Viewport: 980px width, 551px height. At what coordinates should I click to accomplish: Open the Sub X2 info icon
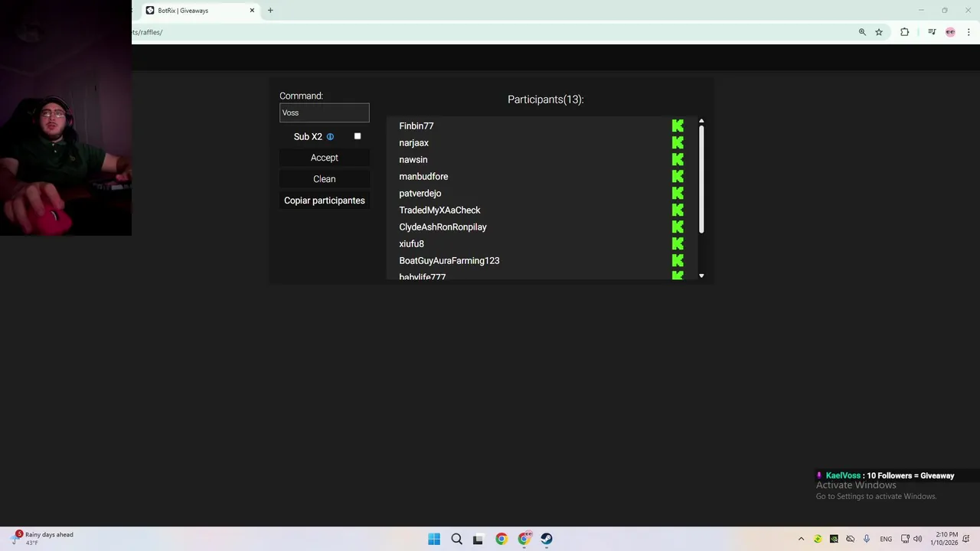click(x=330, y=137)
